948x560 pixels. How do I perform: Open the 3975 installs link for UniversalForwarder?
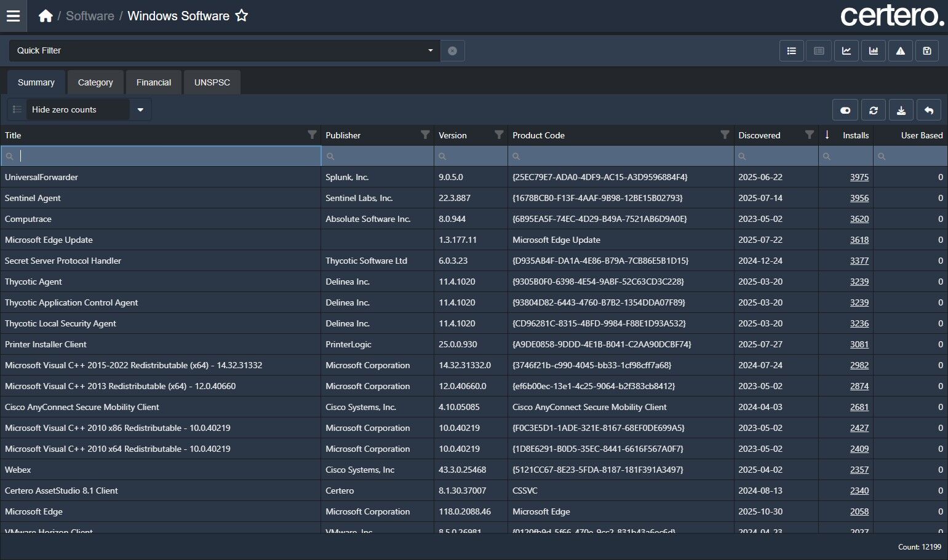tap(859, 177)
